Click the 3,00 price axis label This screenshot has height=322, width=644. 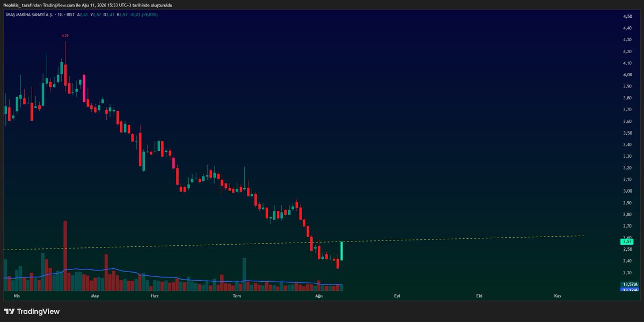627,191
